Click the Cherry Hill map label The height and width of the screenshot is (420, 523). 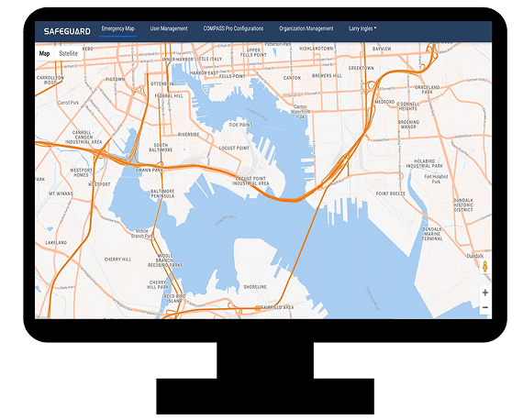[x=117, y=260]
